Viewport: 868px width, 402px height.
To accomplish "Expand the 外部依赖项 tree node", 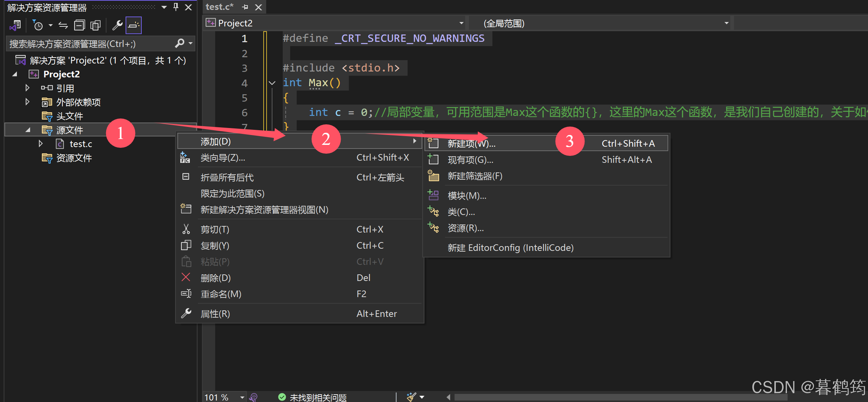I will pyautogui.click(x=27, y=102).
